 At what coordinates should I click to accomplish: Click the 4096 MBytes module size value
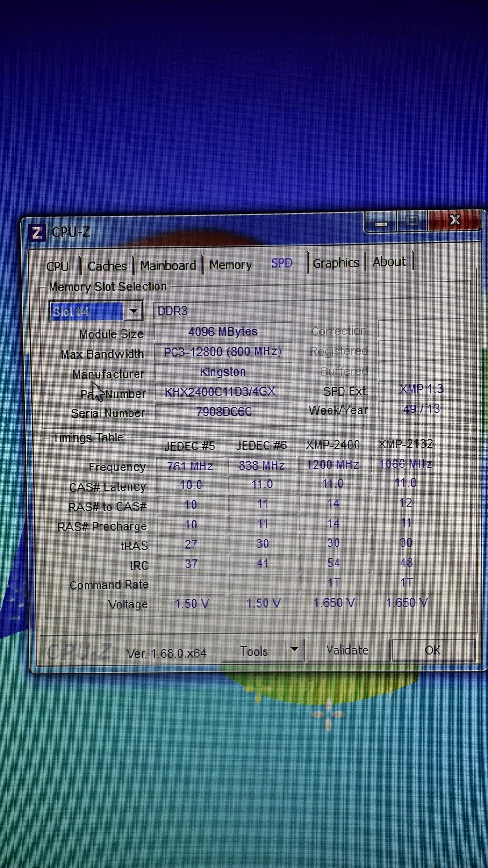(x=222, y=332)
